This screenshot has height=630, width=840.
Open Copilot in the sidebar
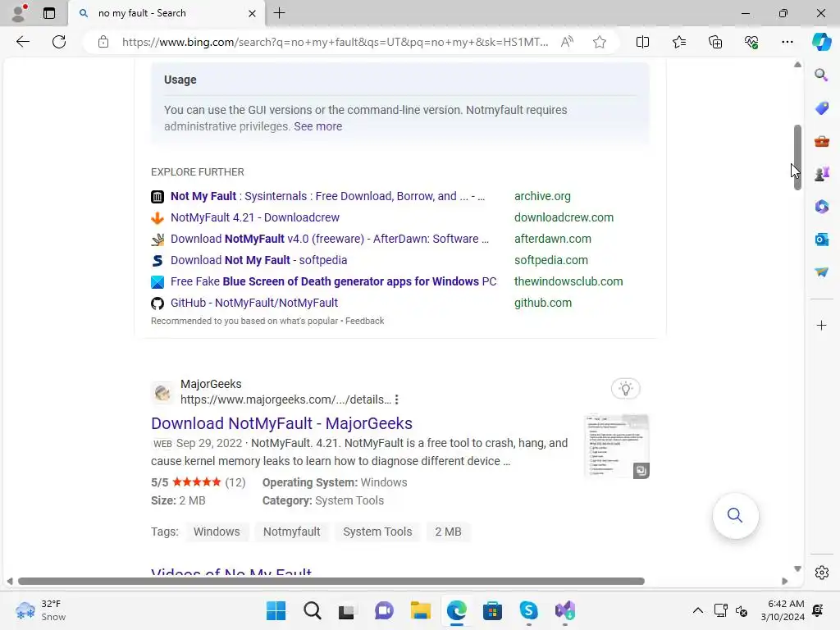821,42
